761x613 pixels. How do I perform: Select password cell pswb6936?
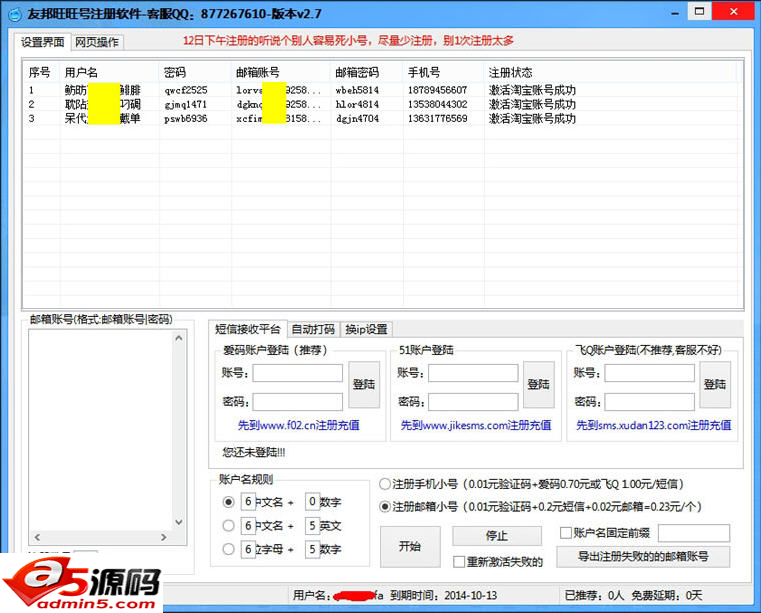pos(186,118)
